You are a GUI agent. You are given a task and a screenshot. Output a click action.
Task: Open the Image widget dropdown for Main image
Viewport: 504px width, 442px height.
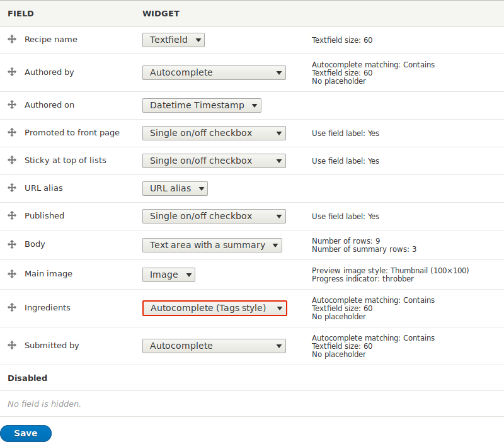[168, 275]
